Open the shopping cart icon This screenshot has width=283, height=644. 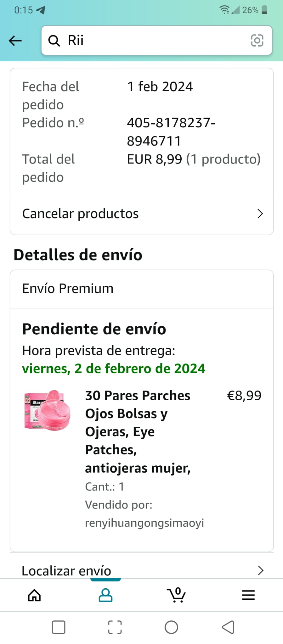click(x=176, y=595)
